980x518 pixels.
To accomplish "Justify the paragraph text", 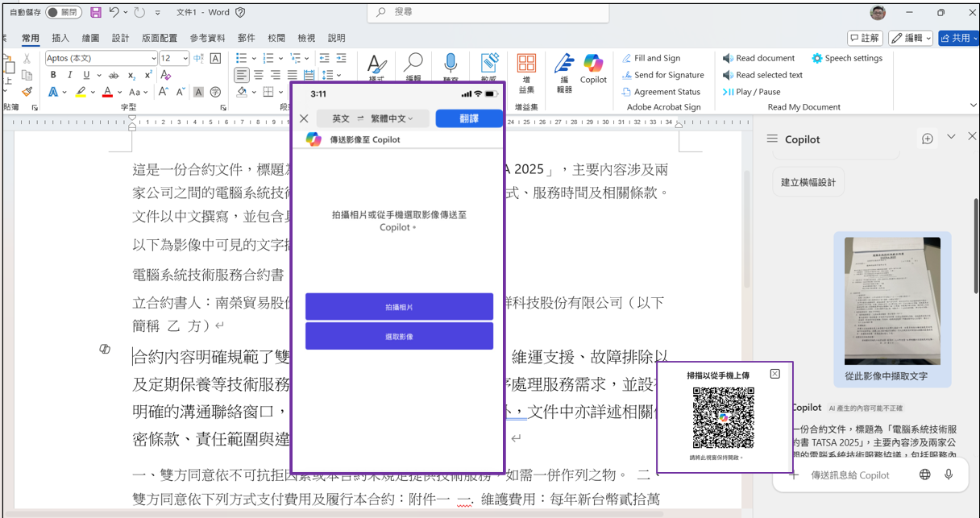I will [x=294, y=75].
